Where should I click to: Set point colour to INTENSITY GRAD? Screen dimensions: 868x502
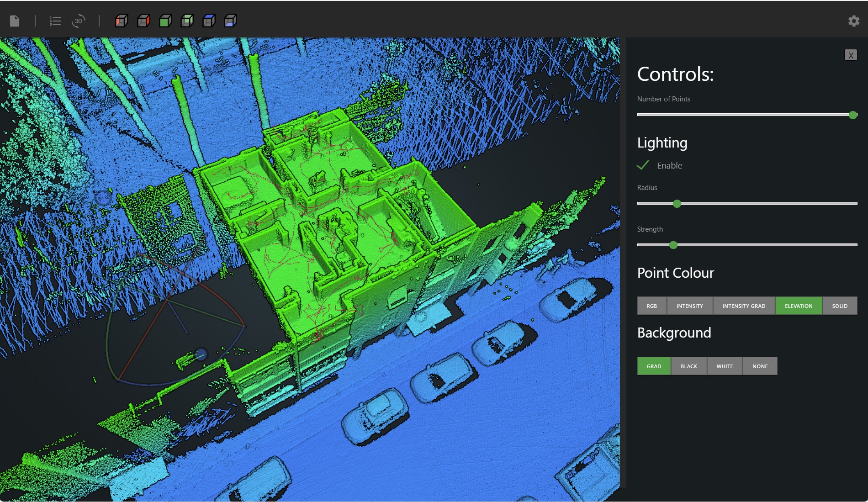click(x=744, y=306)
